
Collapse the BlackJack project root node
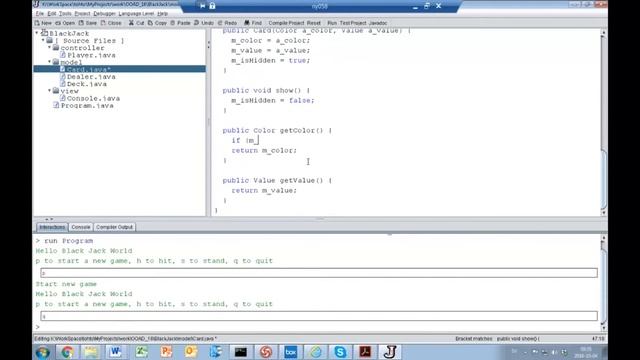point(37,33)
